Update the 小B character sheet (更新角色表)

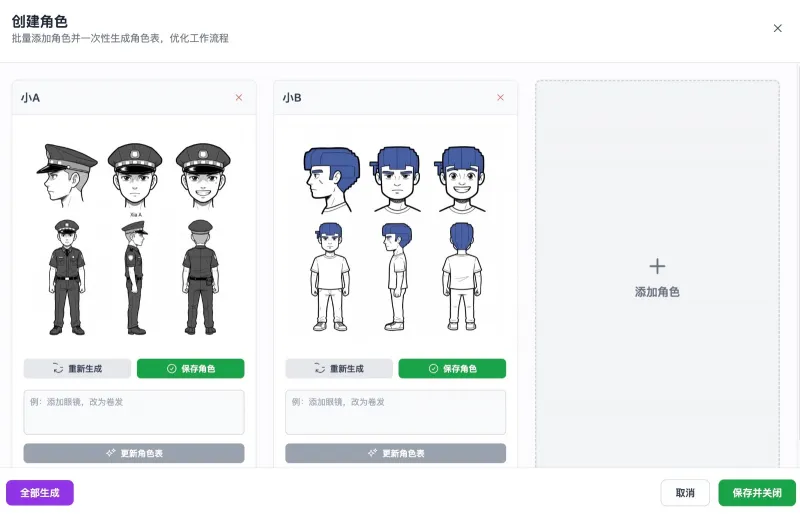[395, 453]
